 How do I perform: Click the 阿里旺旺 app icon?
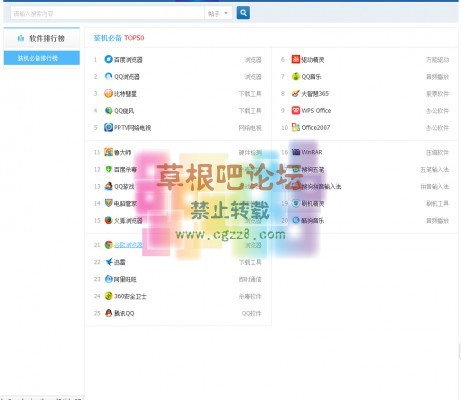click(x=108, y=279)
